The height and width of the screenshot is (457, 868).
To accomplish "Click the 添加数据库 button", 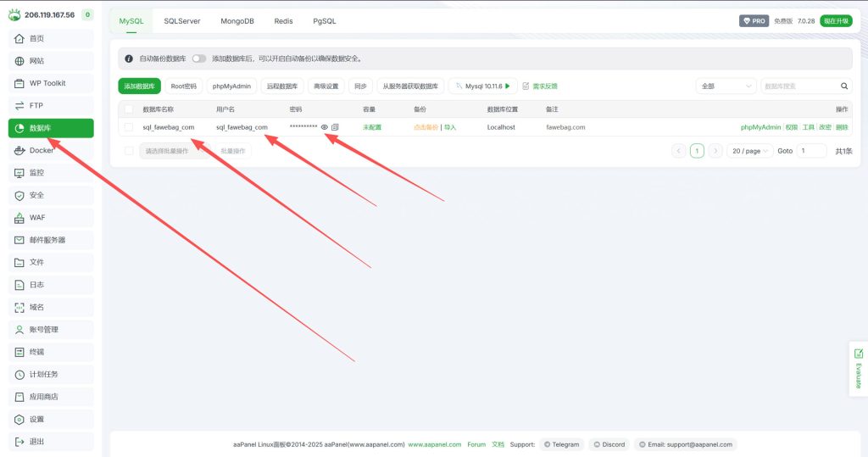I will pyautogui.click(x=139, y=86).
